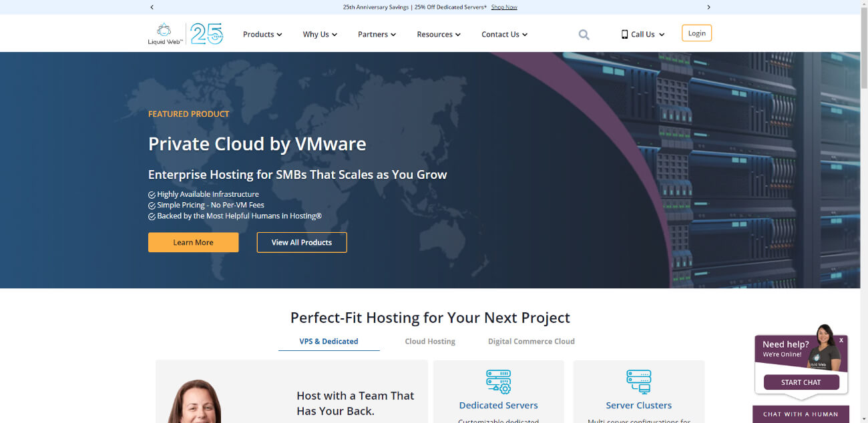868x423 pixels.
Task: Open the Server Clusters link
Action: coord(638,405)
